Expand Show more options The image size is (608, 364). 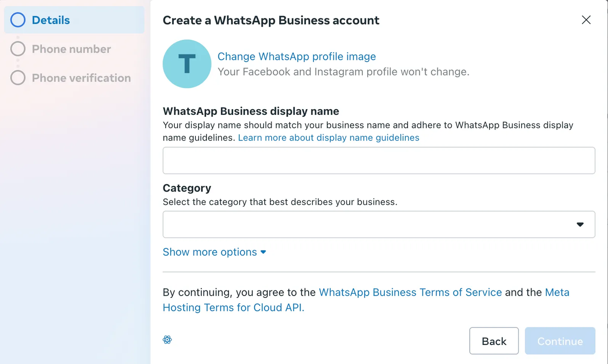(x=209, y=252)
